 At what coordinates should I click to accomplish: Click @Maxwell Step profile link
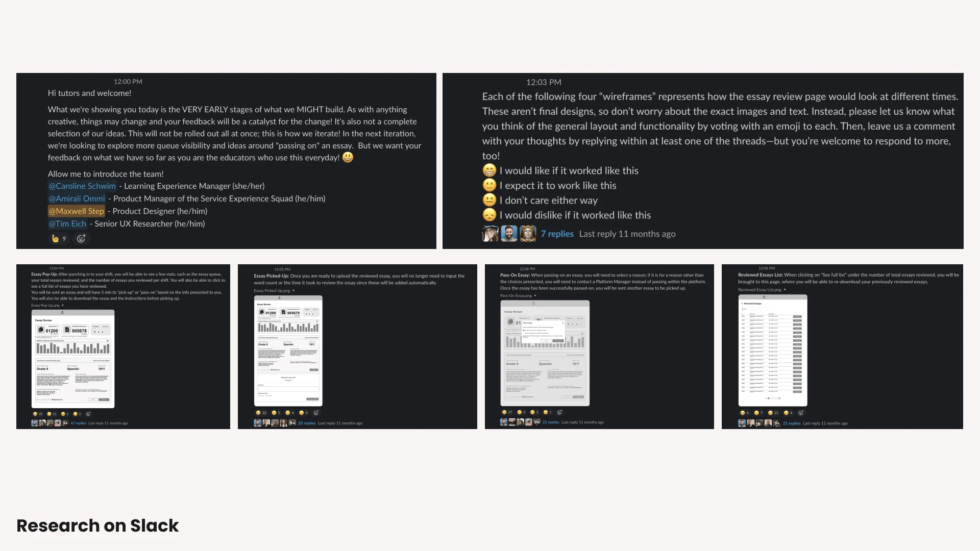coord(76,211)
